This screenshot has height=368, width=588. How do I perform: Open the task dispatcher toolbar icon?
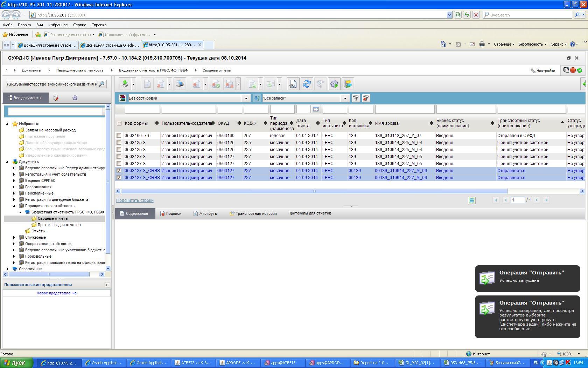click(348, 84)
